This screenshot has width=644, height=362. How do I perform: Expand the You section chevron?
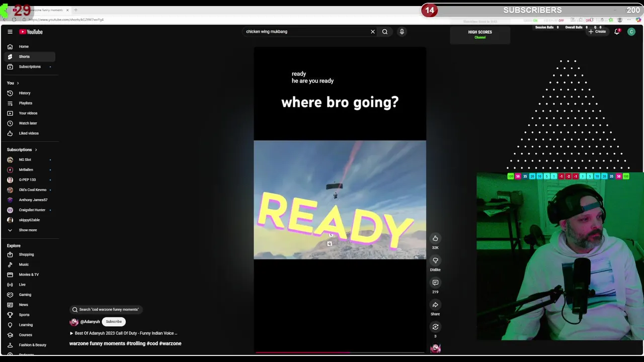(x=18, y=83)
